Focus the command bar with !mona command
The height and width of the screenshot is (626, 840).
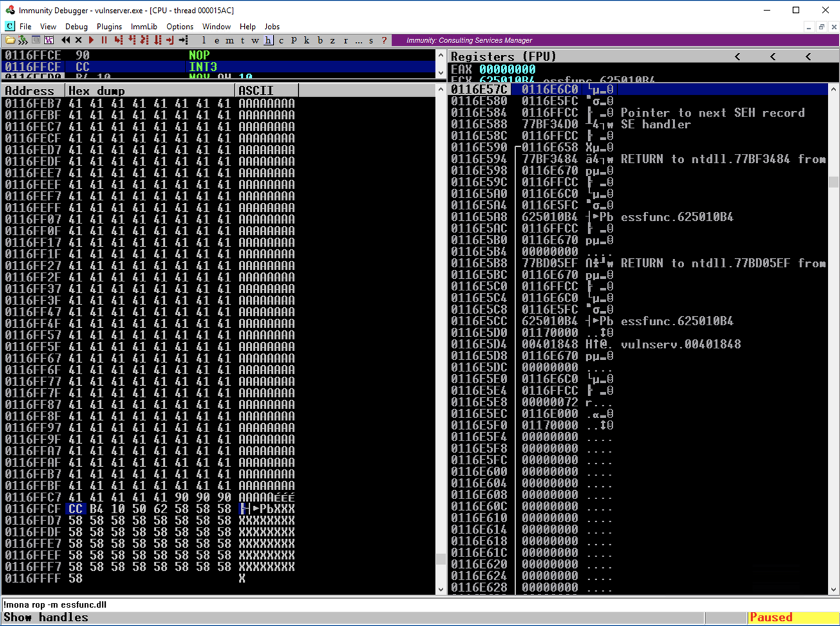(x=419, y=605)
